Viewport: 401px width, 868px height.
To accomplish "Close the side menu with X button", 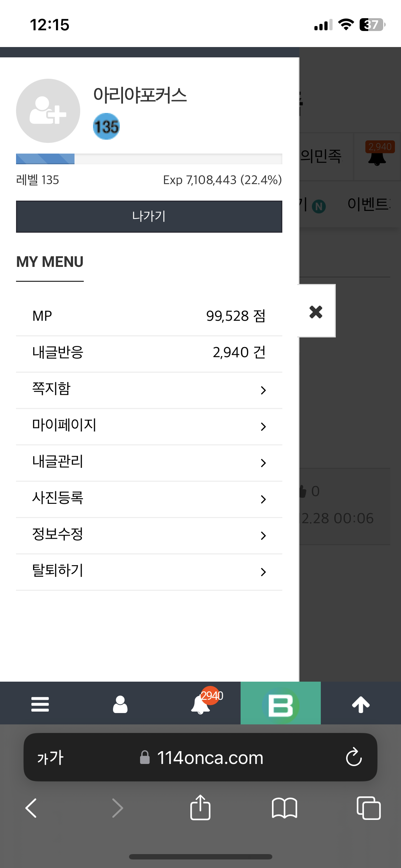I will (316, 312).
